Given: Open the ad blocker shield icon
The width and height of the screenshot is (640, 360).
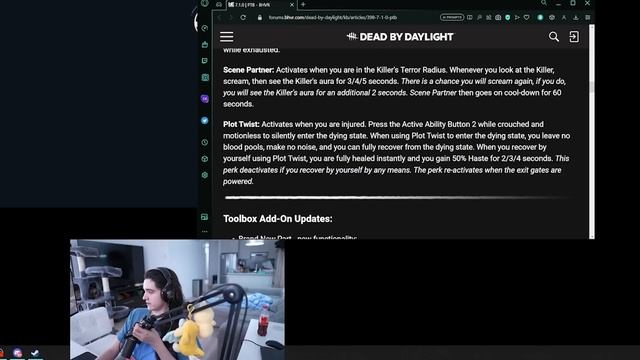Looking at the screenshot, I should pyautogui.click(x=507, y=18).
